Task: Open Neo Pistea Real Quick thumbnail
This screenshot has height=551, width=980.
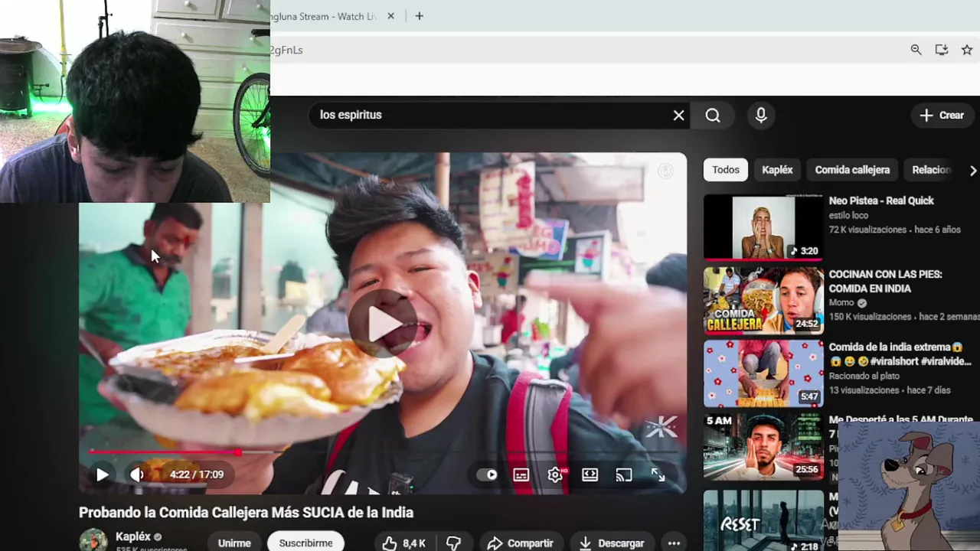Action: (x=763, y=227)
